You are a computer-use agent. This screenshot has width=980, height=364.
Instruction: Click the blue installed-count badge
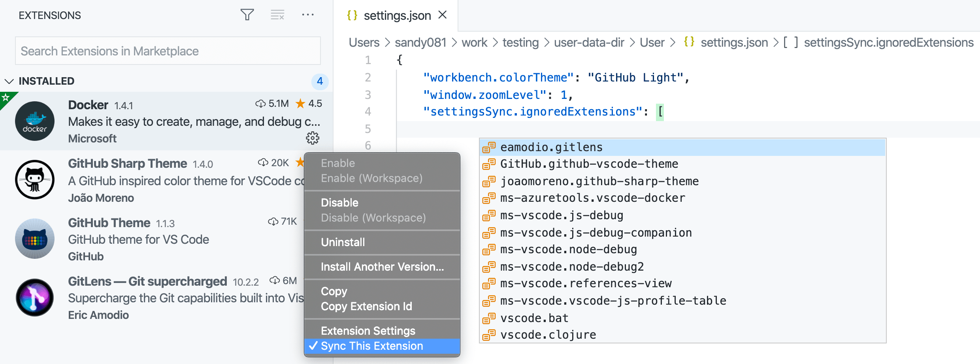coord(320,82)
